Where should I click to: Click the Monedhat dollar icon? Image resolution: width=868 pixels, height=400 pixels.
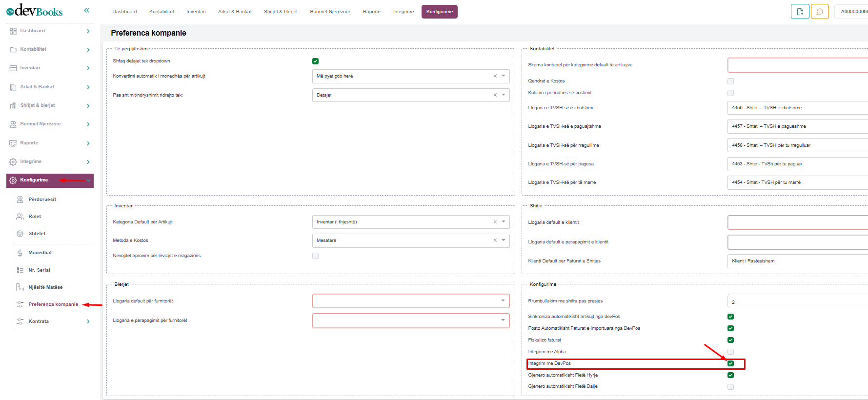(20, 253)
